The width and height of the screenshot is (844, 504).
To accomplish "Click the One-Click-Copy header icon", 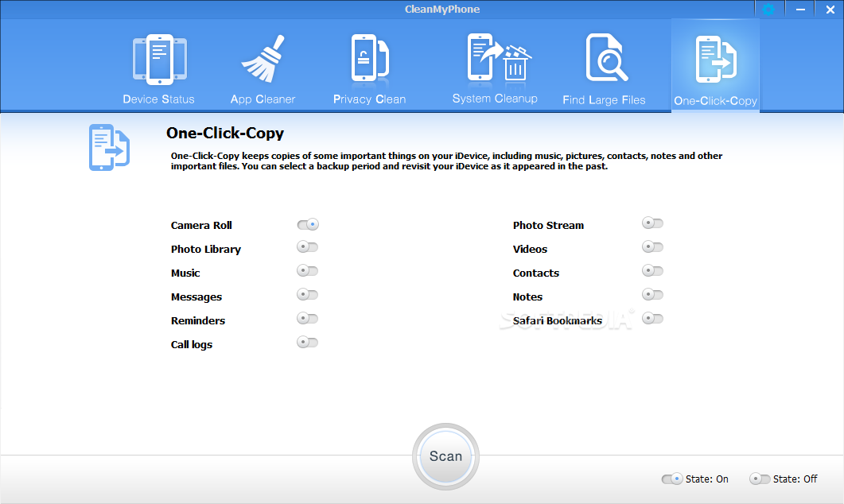I will (109, 147).
